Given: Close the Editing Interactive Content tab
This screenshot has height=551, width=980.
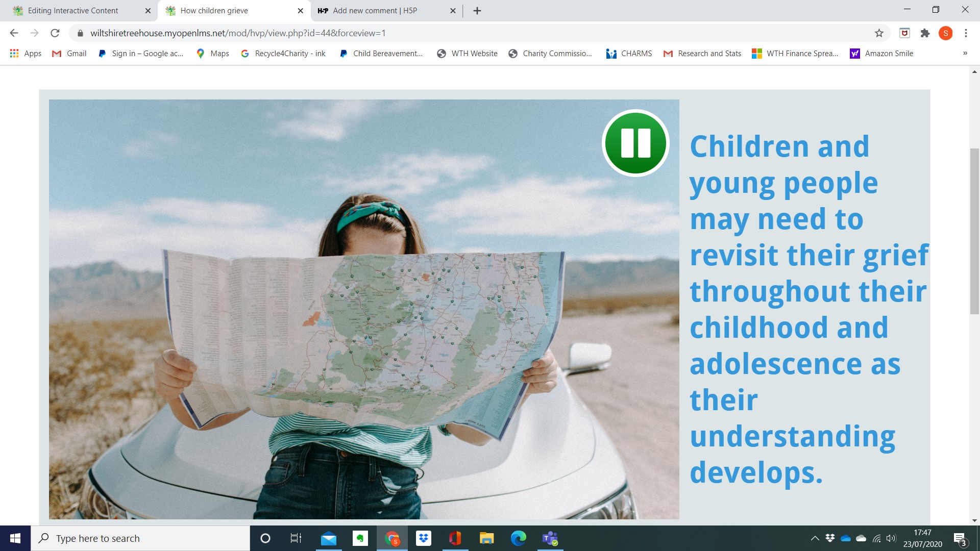Looking at the screenshot, I should 148,11.
